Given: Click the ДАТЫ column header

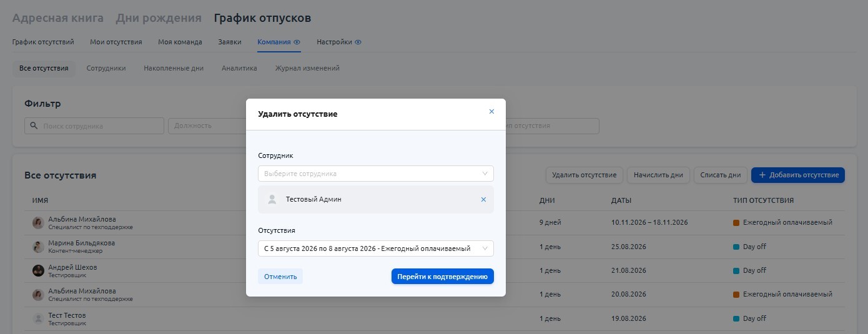Looking at the screenshot, I should 621,201.
